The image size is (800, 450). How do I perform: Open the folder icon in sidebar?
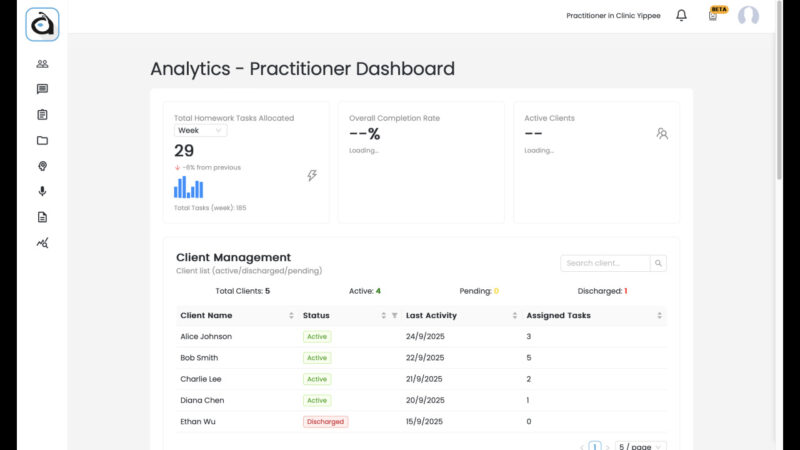click(42, 141)
